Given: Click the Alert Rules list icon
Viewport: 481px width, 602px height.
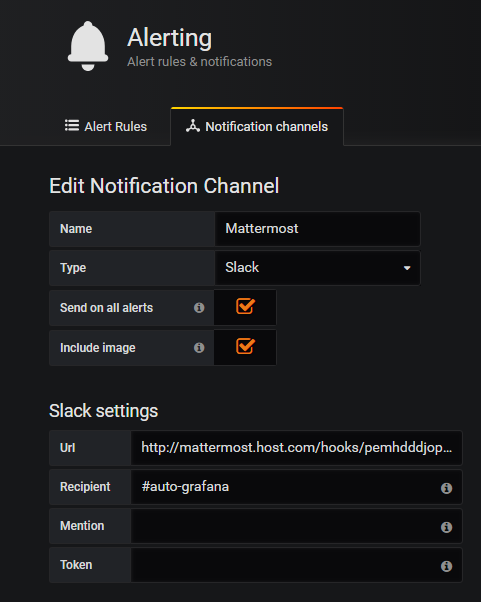Looking at the screenshot, I should click(72, 126).
